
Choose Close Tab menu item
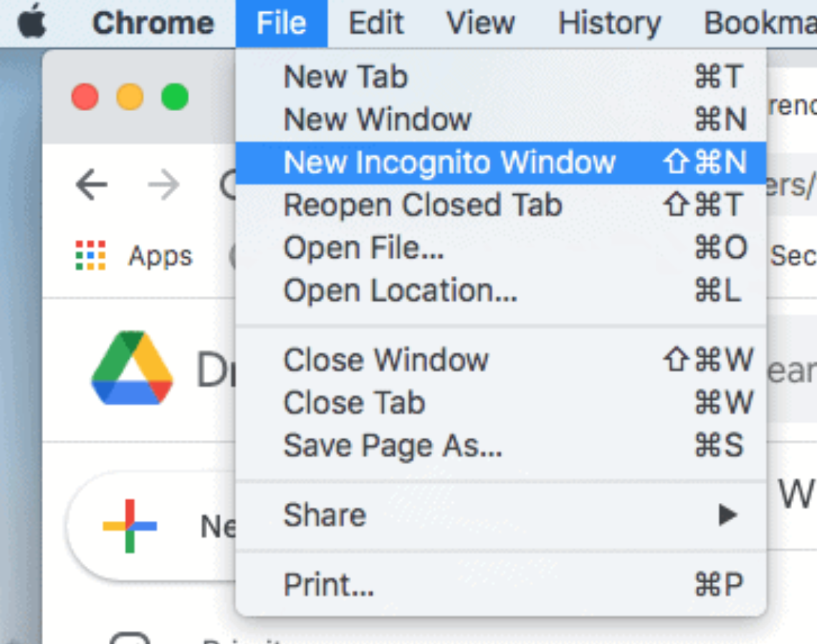(x=354, y=403)
